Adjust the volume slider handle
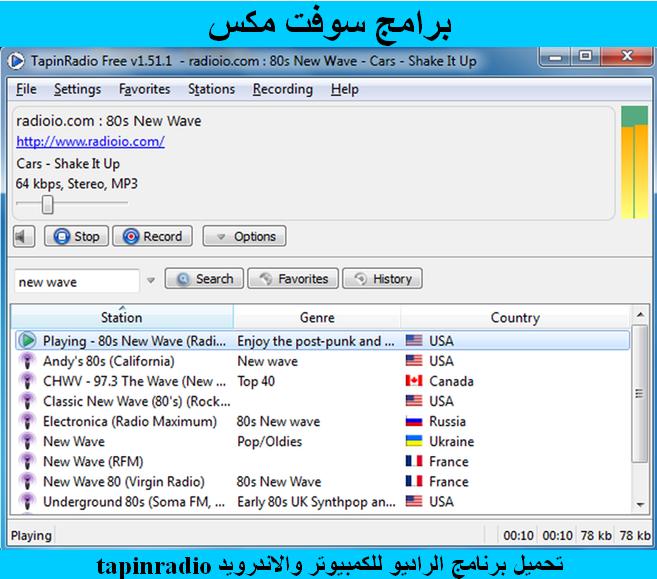657x579 pixels. click(47, 204)
